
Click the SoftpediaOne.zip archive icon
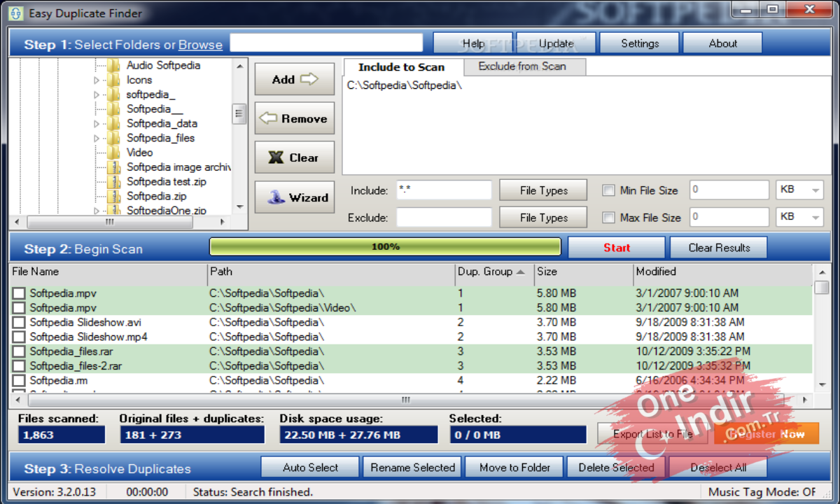pos(113,210)
